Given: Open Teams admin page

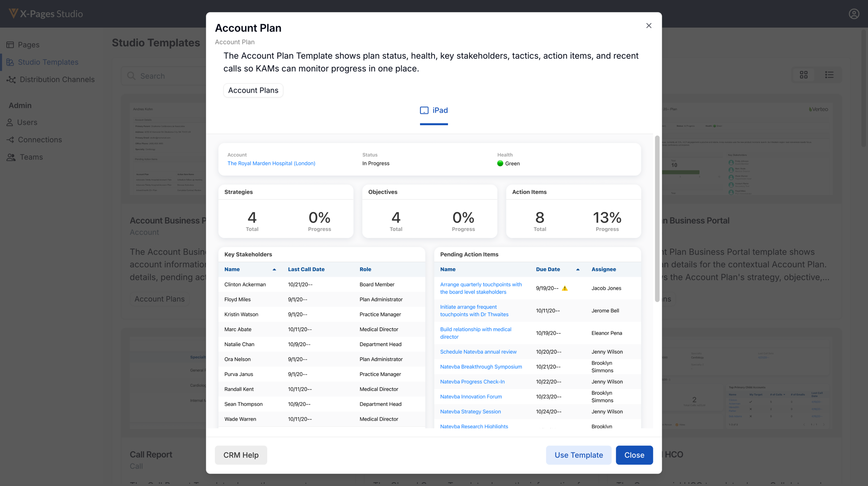Looking at the screenshot, I should [x=31, y=157].
